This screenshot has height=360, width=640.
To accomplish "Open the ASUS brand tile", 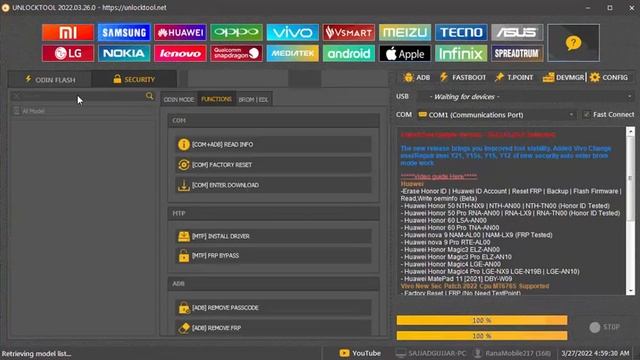I will pyautogui.click(x=517, y=32).
